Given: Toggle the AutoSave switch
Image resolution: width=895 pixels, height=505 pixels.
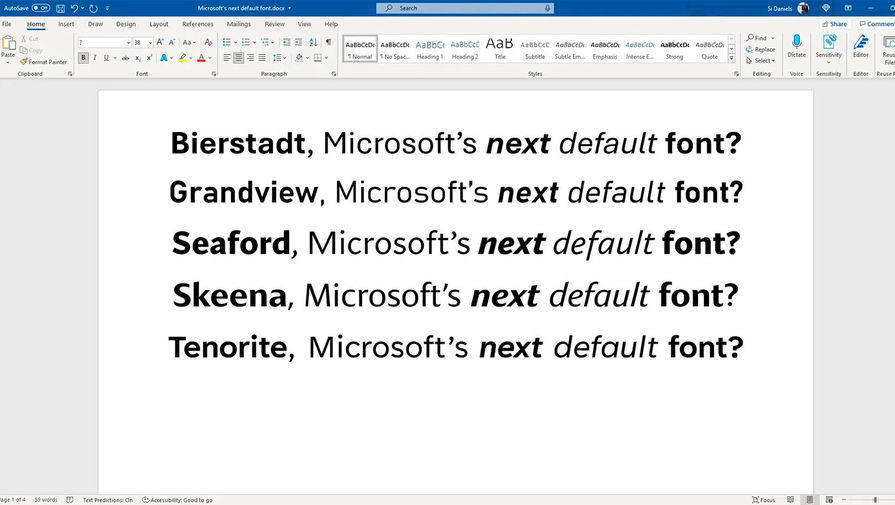Looking at the screenshot, I should point(41,8).
